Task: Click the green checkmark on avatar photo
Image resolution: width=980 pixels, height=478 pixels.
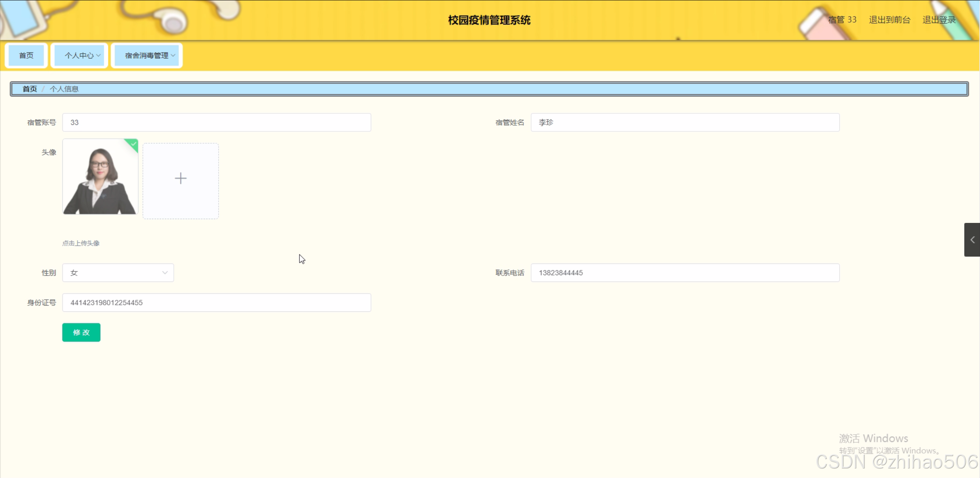Action: pos(133,144)
